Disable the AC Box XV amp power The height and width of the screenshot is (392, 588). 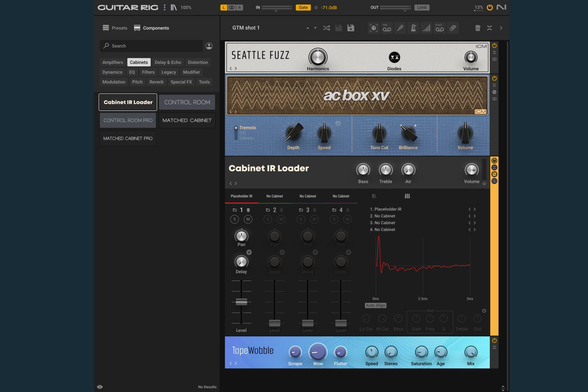494,78
